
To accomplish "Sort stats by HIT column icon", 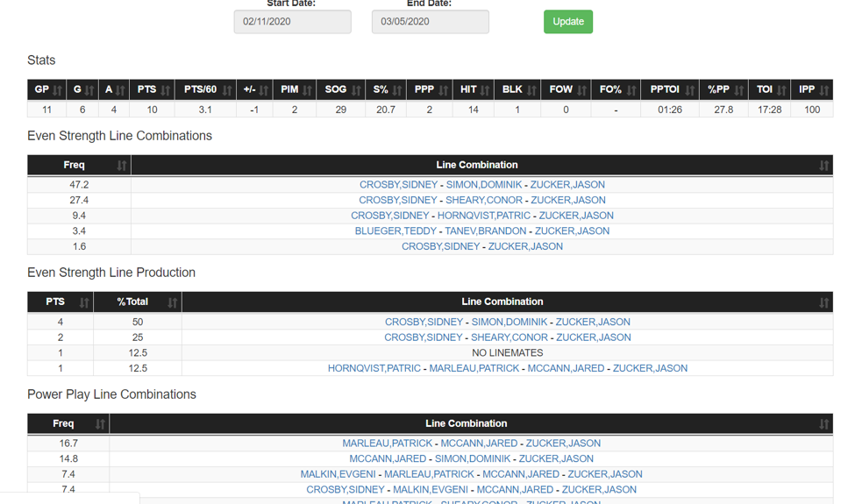I will 485,90.
